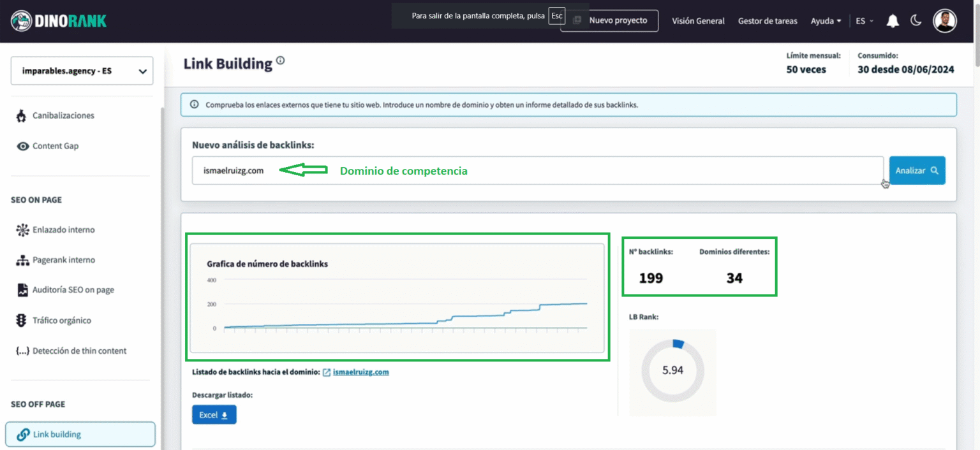Open Gestor de tareas
The width and height of the screenshot is (980, 450).
[x=768, y=21]
